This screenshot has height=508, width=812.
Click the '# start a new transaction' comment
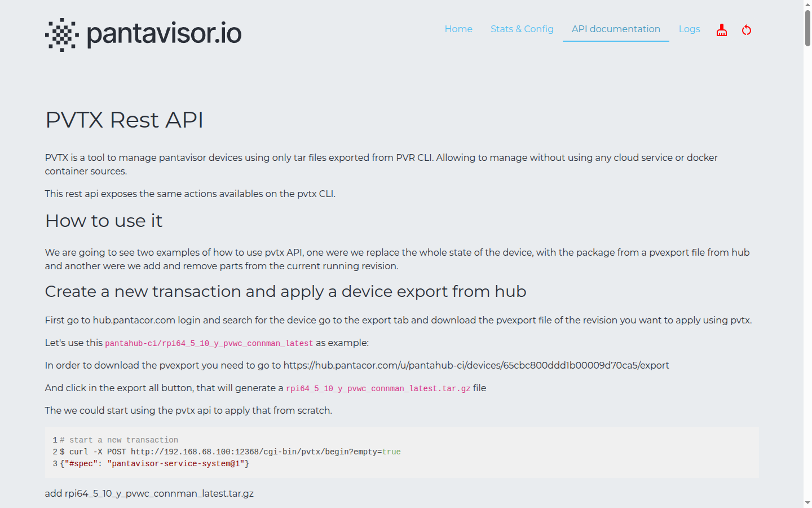[119, 440]
